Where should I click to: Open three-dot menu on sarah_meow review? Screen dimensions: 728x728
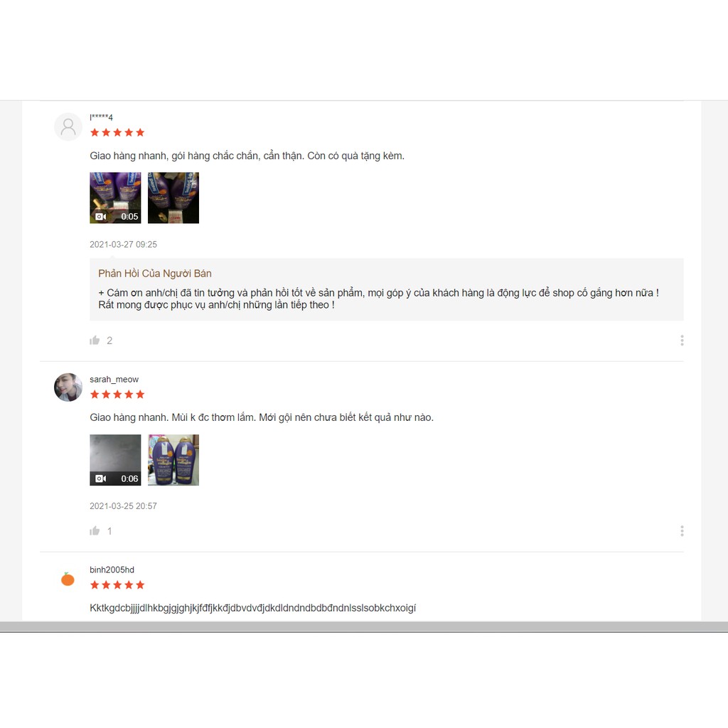[x=682, y=530]
